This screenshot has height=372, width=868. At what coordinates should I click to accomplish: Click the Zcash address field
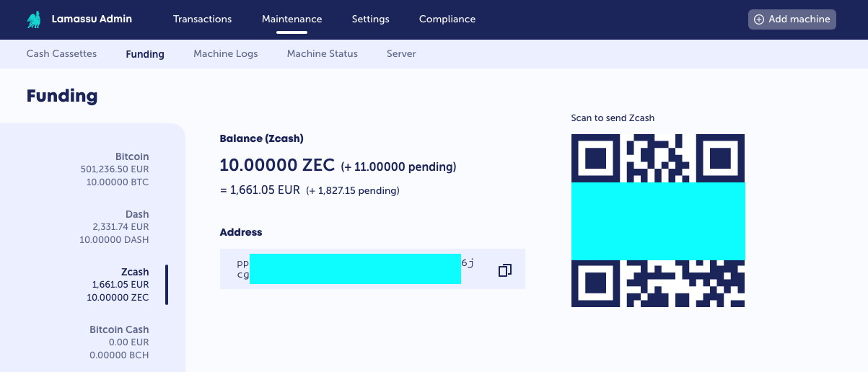pos(372,269)
